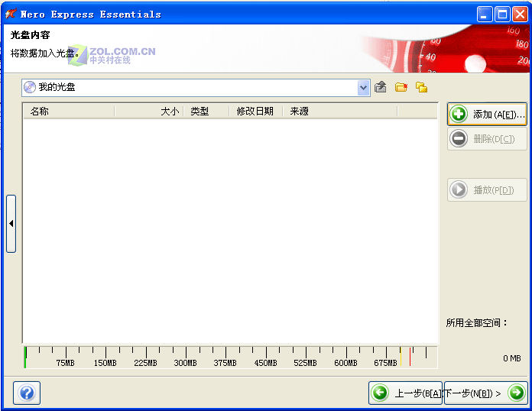
Task: Click the disc icon beside 我的光盘
Action: tap(30, 87)
